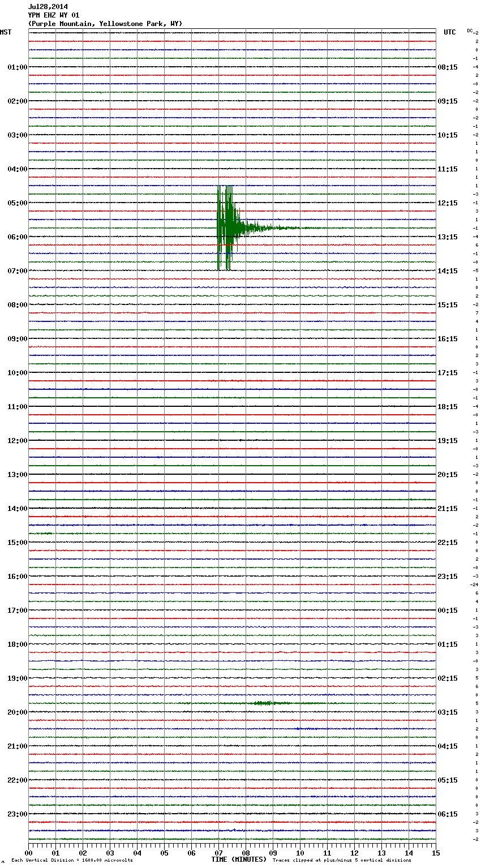The height and width of the screenshot is (868, 481).
Task: Click the date text "Jul28,2014"
Action: point(48,7)
